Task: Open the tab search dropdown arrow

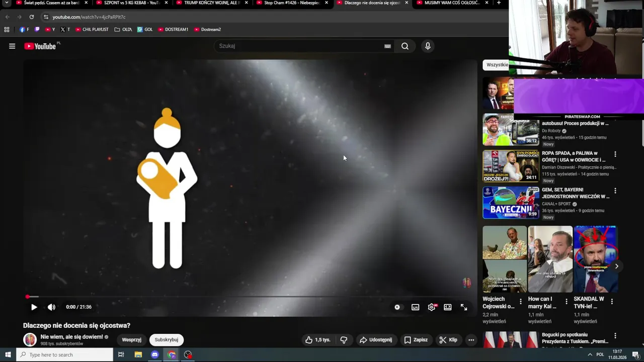Action: 7,3
